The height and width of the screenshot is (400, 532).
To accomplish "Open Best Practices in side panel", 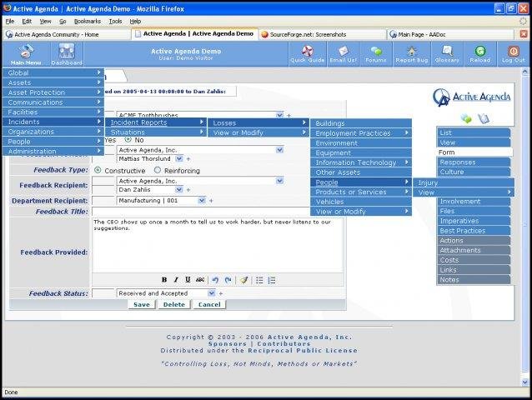I will tap(474, 231).
